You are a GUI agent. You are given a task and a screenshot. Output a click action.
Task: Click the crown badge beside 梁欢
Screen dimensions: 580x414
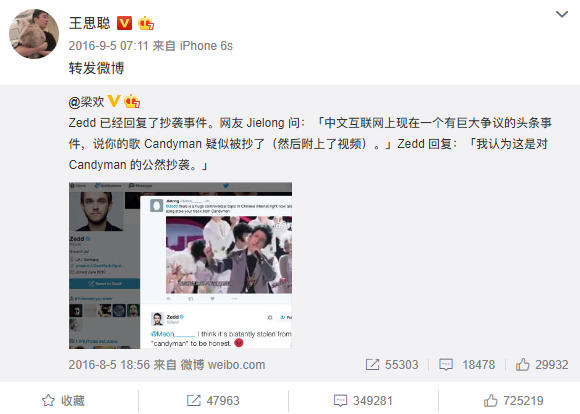point(132,101)
